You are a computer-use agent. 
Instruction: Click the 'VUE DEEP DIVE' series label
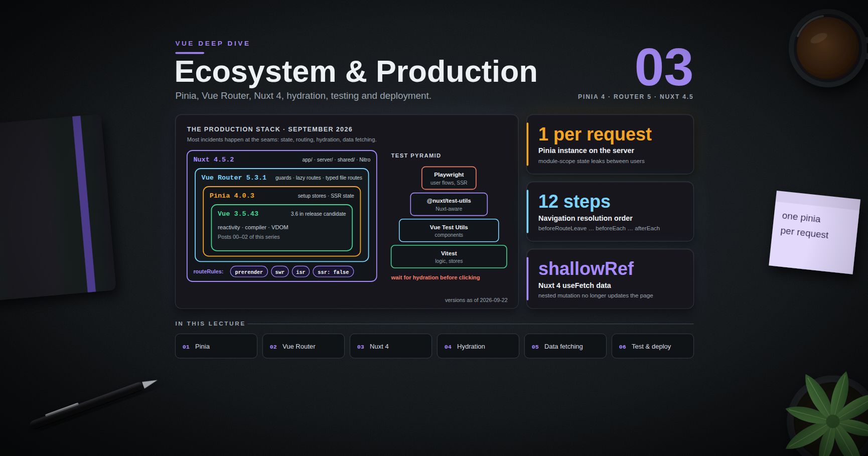click(x=213, y=44)
